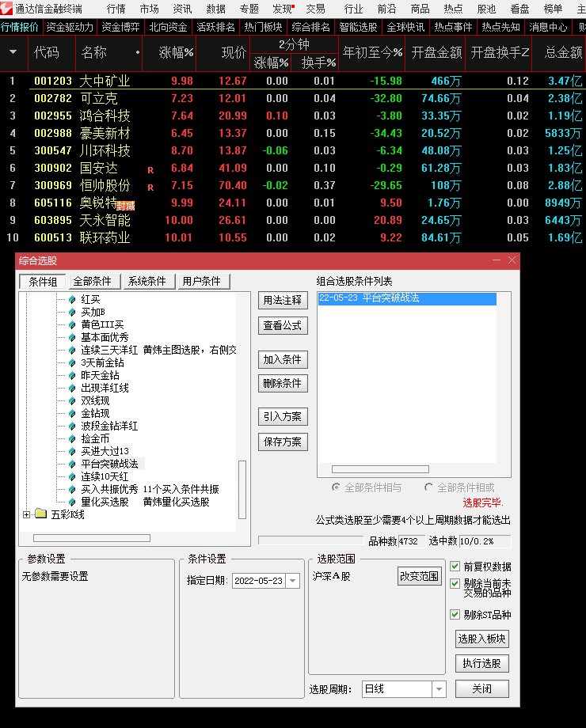
Task: Open the column header dropdown triangle
Action: [13, 52]
